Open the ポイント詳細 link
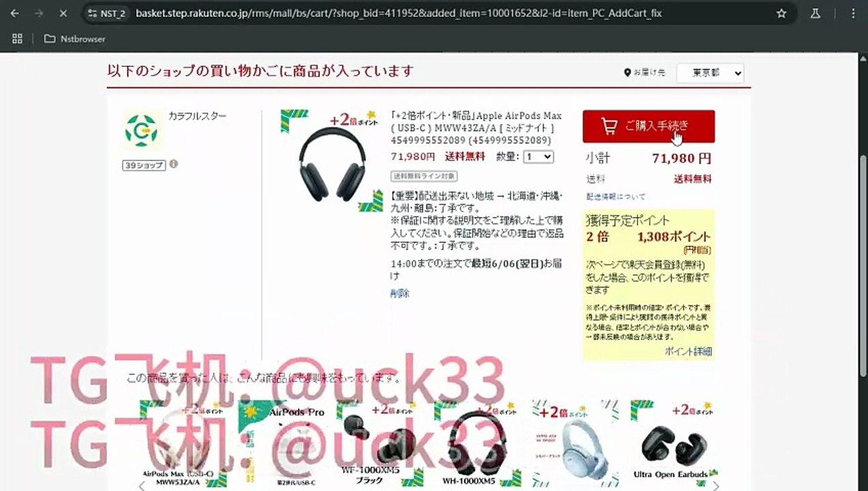The width and height of the screenshot is (868, 491). coord(688,351)
